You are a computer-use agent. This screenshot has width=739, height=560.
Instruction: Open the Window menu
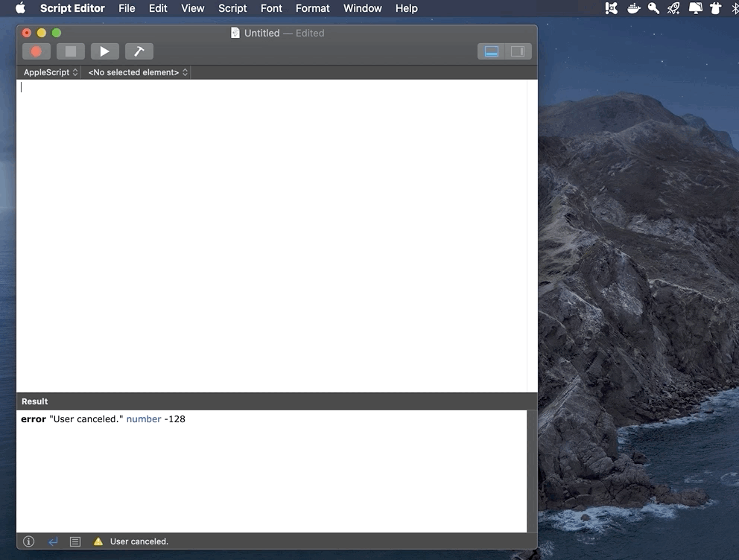coord(362,8)
